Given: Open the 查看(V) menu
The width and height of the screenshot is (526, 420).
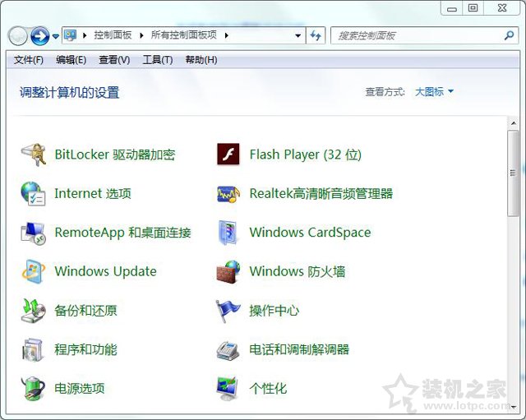Looking at the screenshot, I should (114, 60).
